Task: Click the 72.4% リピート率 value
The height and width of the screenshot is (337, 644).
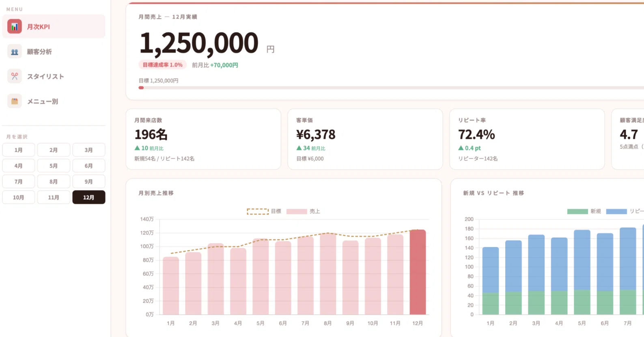Action: [476, 135]
